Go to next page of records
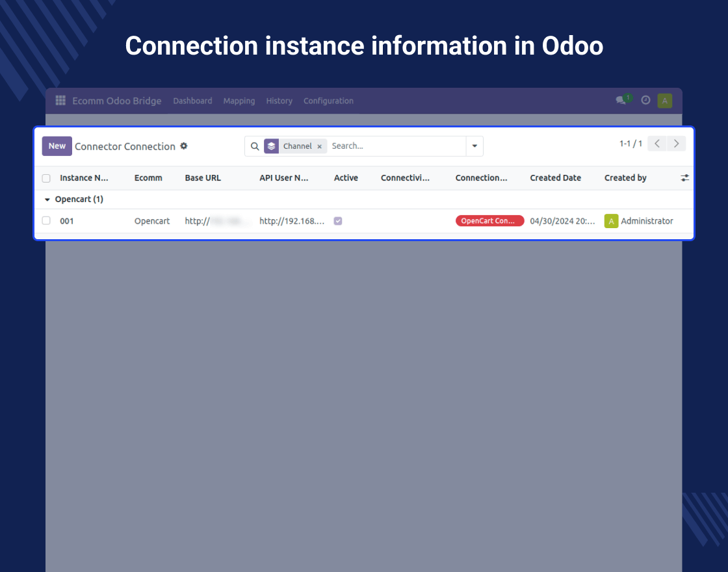The height and width of the screenshot is (572, 728). (x=677, y=144)
